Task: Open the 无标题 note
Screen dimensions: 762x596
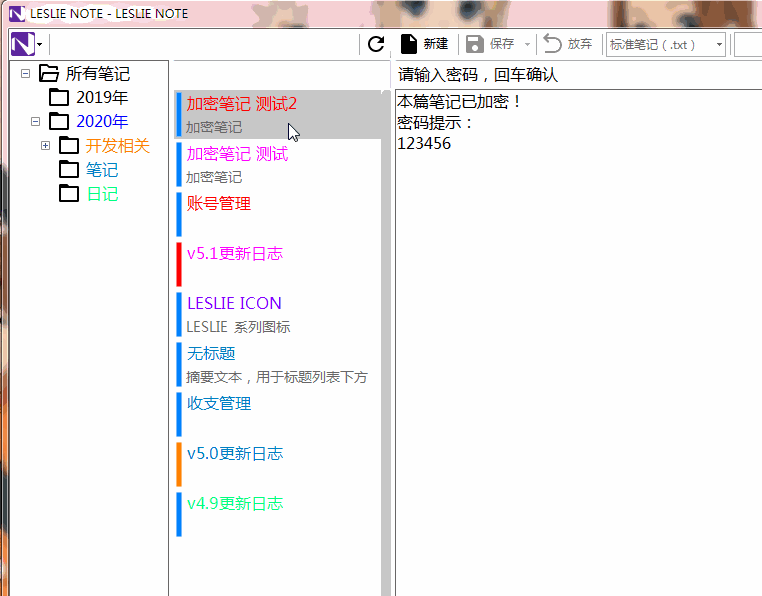Action: tap(277, 365)
